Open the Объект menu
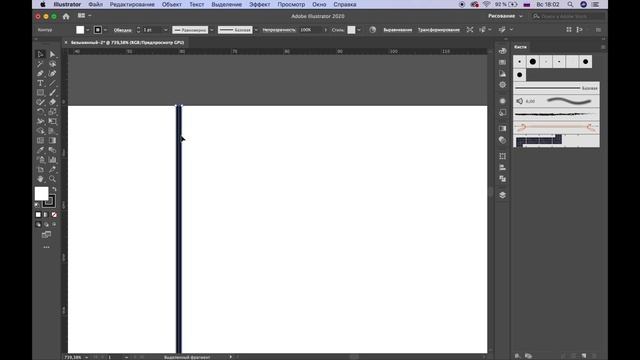Viewport: 640px width, 360px height. tap(171, 4)
